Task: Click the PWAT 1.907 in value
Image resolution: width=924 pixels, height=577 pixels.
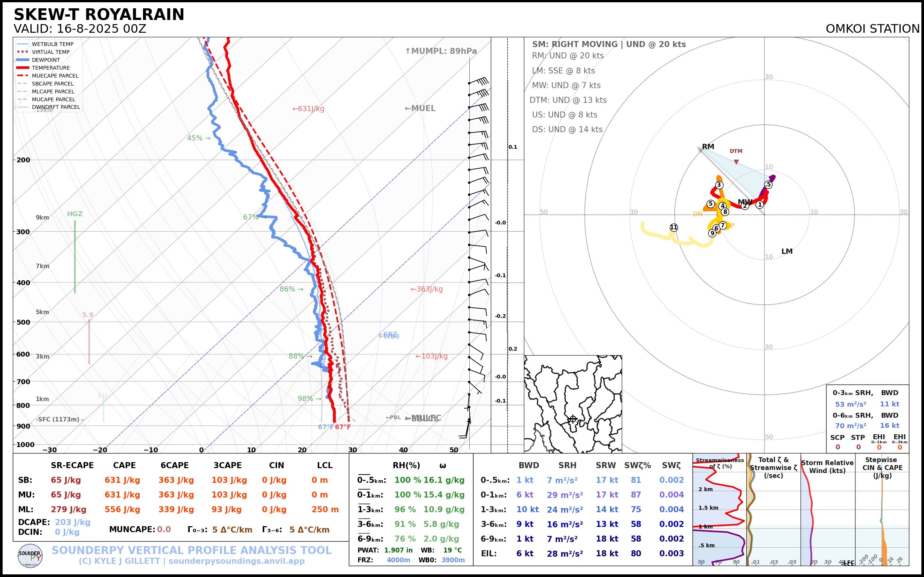Action: [x=398, y=550]
